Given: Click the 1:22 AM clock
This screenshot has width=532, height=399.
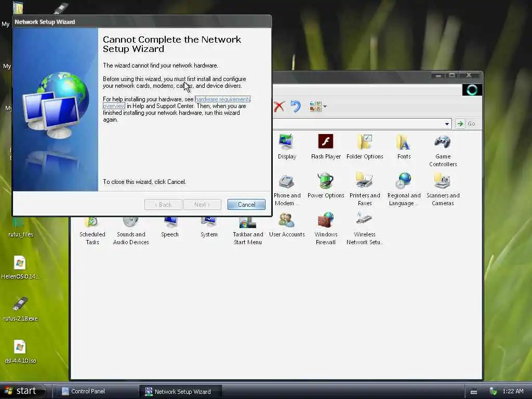Looking at the screenshot, I should coord(513,391).
